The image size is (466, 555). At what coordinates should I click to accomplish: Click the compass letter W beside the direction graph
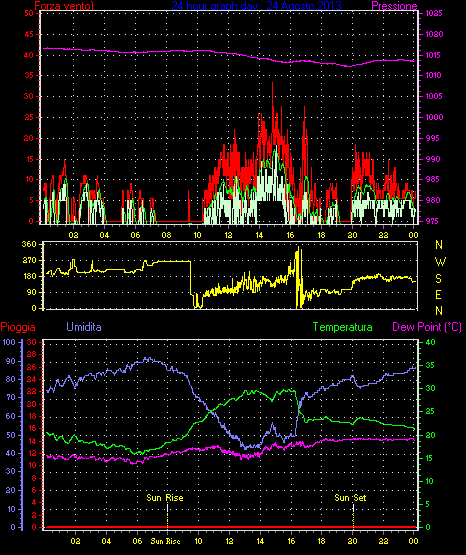440,262
